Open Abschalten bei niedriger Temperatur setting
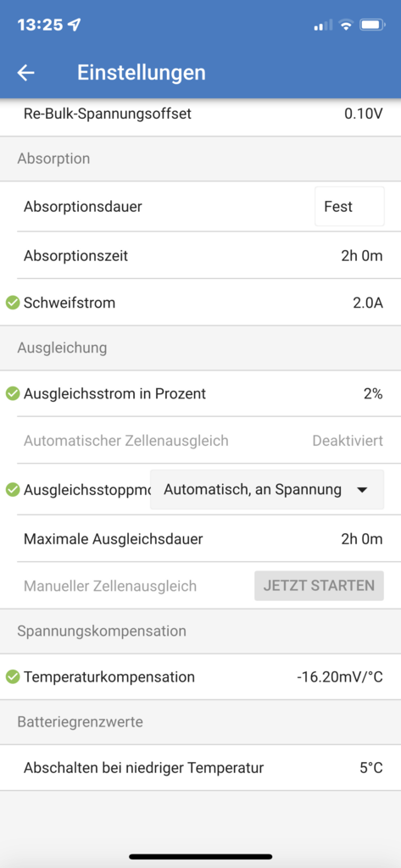The height and width of the screenshot is (868, 401). [200, 768]
